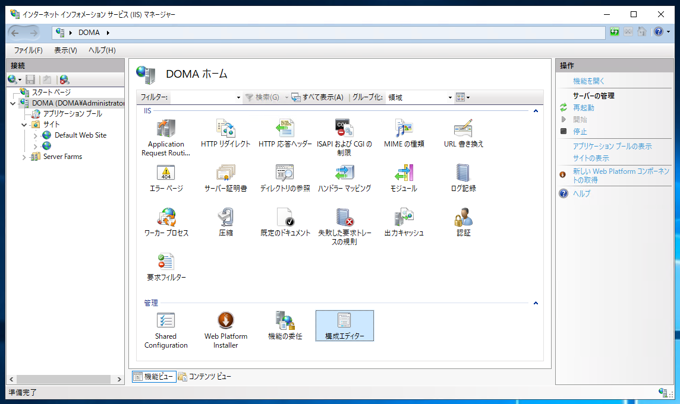Click the address bar DOMA breadcrumb
The image size is (680, 404).
coord(89,33)
